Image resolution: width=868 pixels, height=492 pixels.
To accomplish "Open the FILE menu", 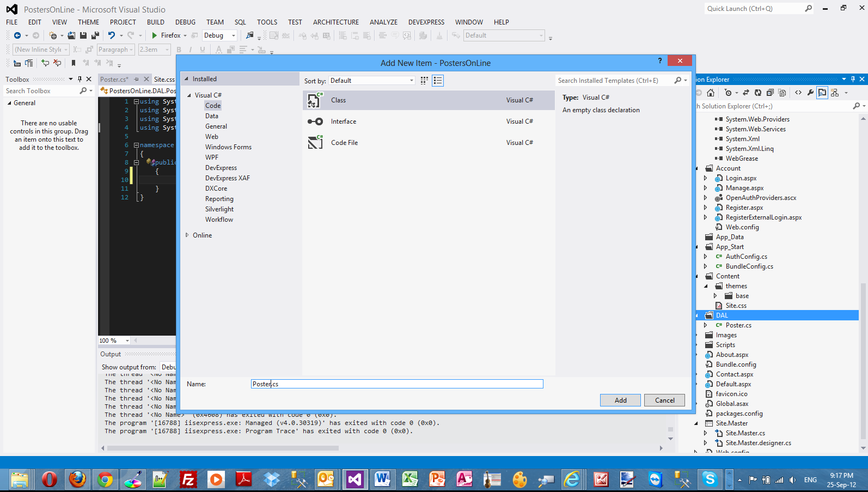I will (x=12, y=22).
